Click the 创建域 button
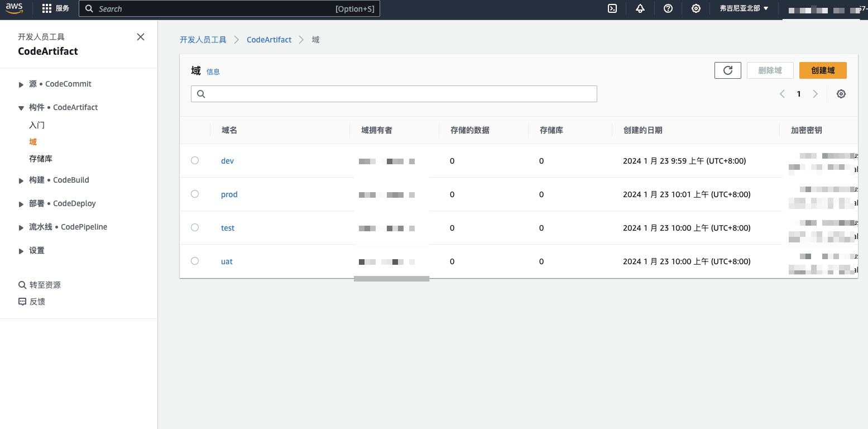 [x=823, y=70]
